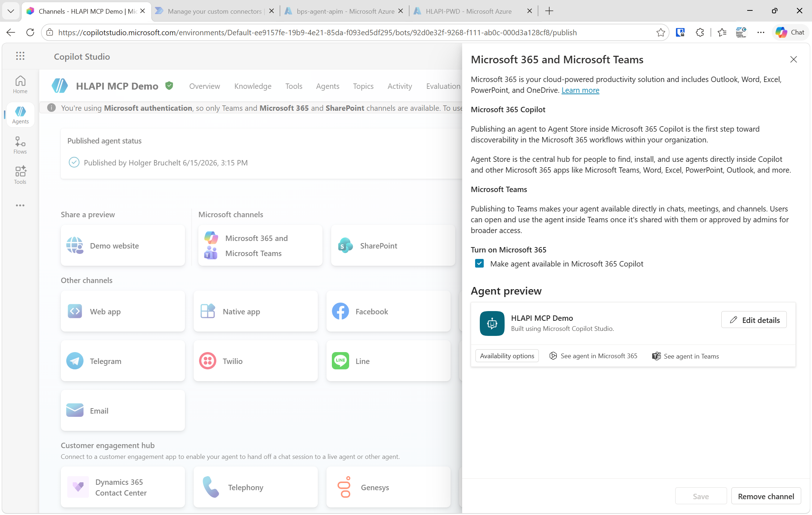Viewport: 812px width, 515px height.
Task: Open Microsoft 365 and Microsoft Teams channel
Action: point(260,246)
